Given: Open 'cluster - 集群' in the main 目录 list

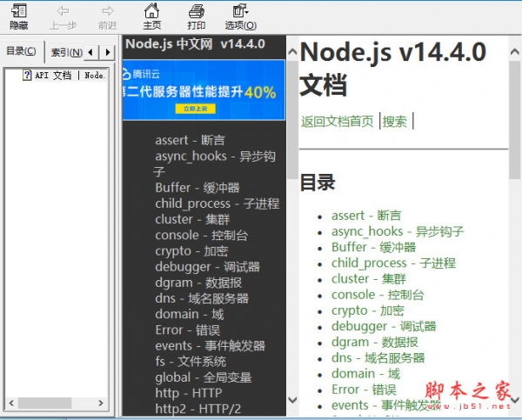Looking at the screenshot, I should pos(369,278).
